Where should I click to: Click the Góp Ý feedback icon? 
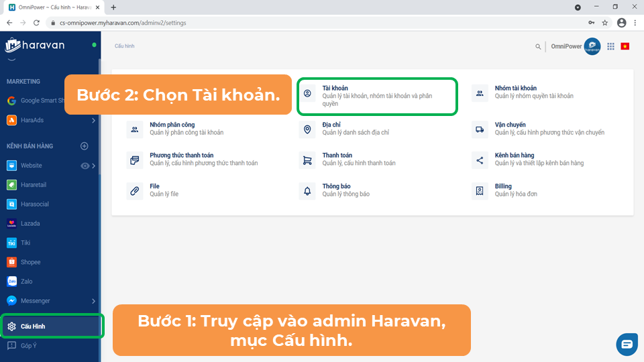(x=11, y=346)
